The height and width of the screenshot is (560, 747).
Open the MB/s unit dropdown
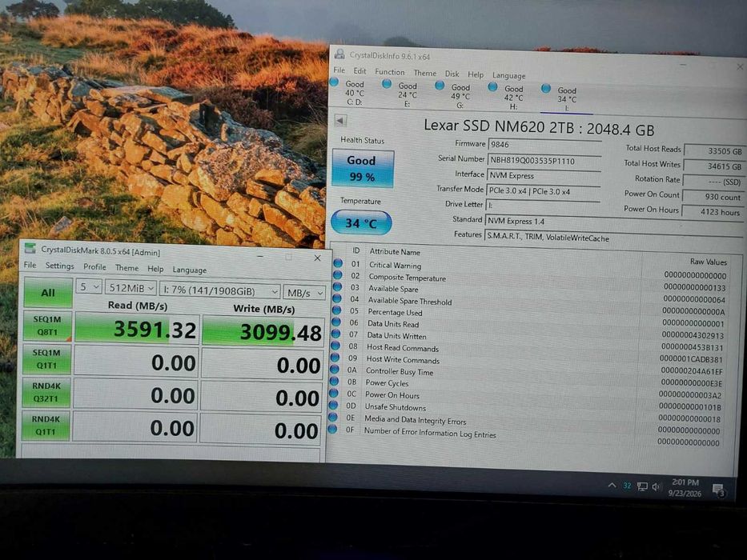pyautogui.click(x=305, y=294)
